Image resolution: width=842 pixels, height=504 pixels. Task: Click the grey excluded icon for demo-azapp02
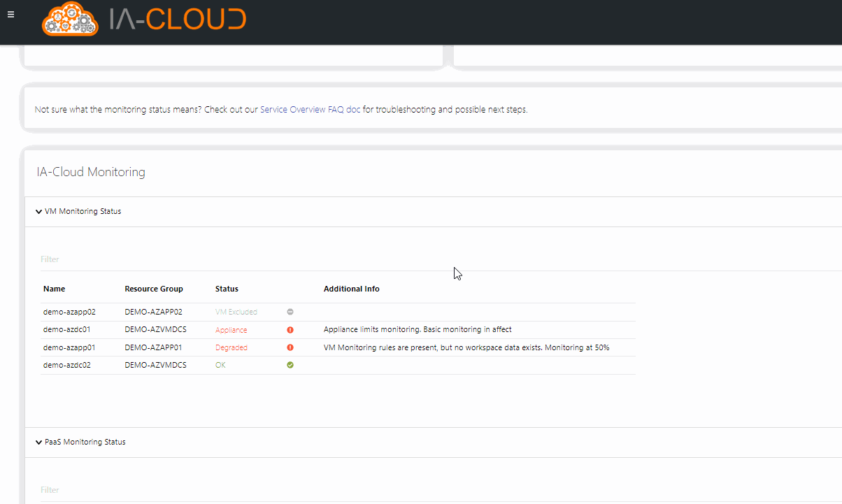click(290, 312)
